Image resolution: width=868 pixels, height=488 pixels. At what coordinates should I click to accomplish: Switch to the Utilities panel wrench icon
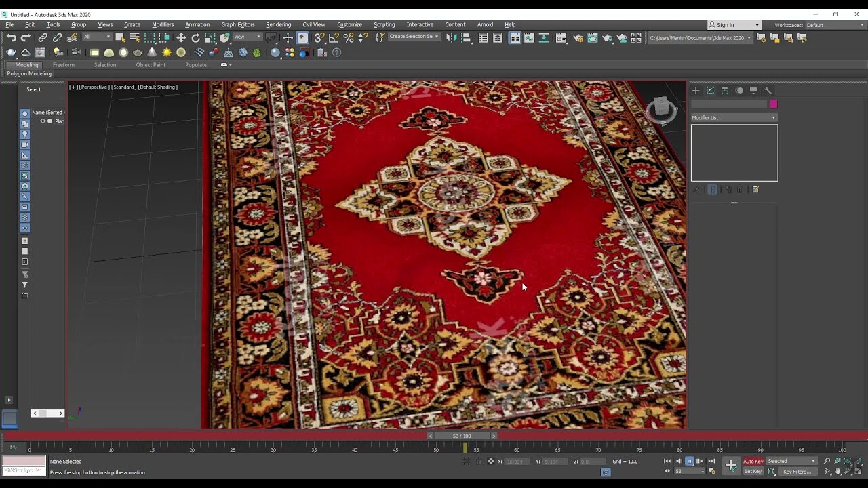pos(768,90)
